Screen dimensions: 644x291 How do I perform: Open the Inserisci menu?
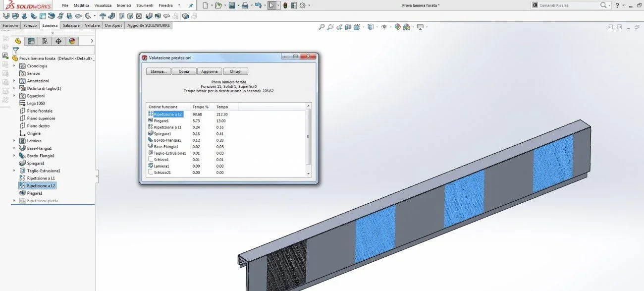[x=124, y=5]
